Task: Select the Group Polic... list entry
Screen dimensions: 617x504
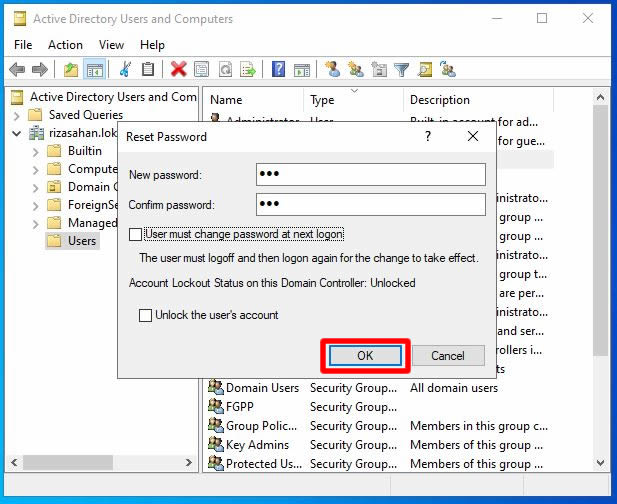Action: pos(261,426)
